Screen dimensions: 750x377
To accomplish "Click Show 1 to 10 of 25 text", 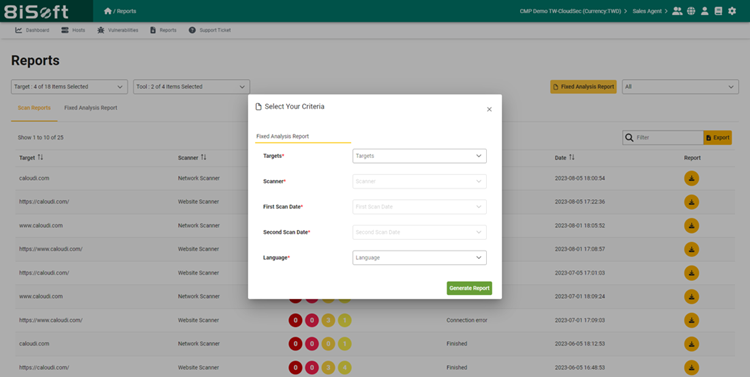I will (41, 138).
